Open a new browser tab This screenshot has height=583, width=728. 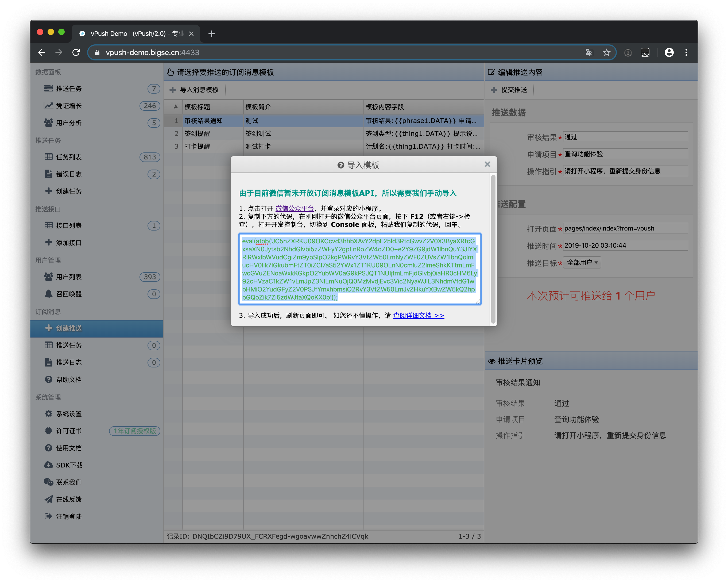[212, 33]
